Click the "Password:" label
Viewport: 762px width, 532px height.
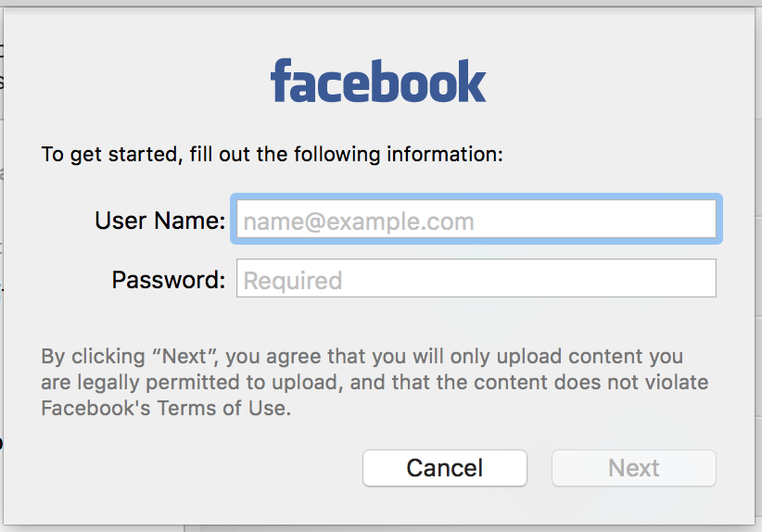tap(169, 280)
